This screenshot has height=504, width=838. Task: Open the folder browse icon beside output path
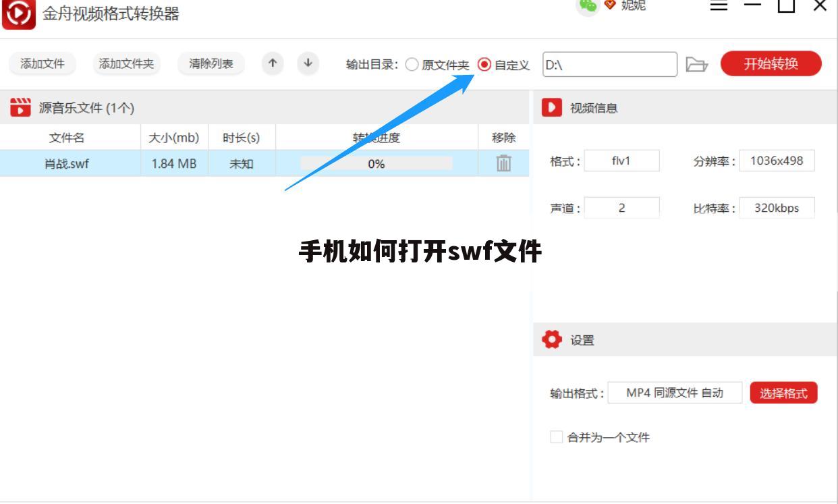coord(698,64)
